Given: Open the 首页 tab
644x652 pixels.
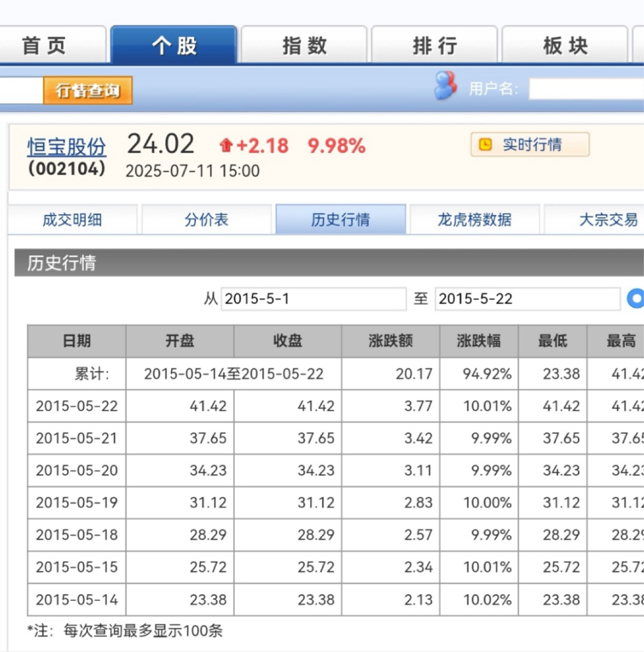Looking at the screenshot, I should (x=53, y=45).
